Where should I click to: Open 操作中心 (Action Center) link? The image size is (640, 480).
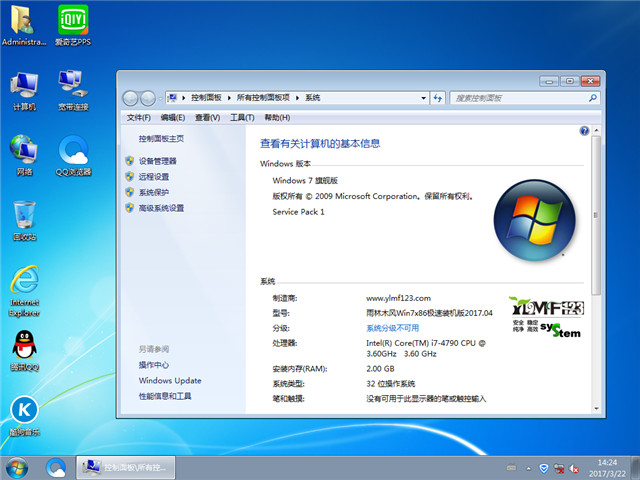pos(154,365)
